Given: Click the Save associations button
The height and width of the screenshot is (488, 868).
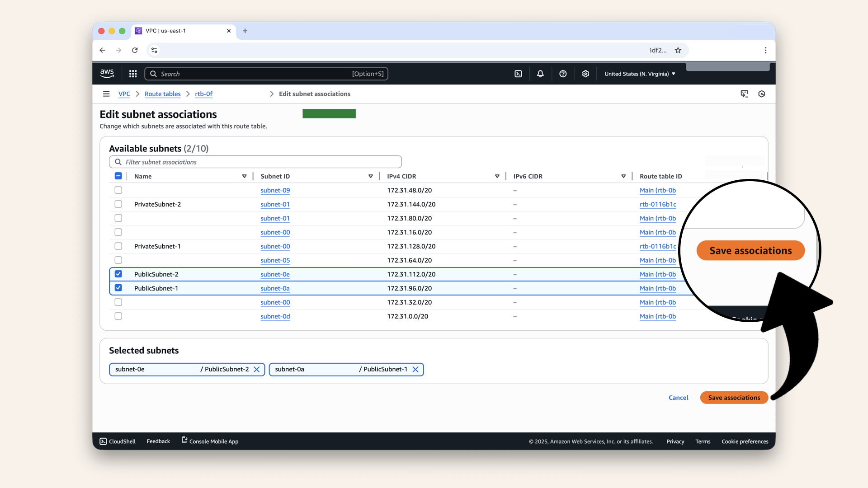Looking at the screenshot, I should [734, 398].
